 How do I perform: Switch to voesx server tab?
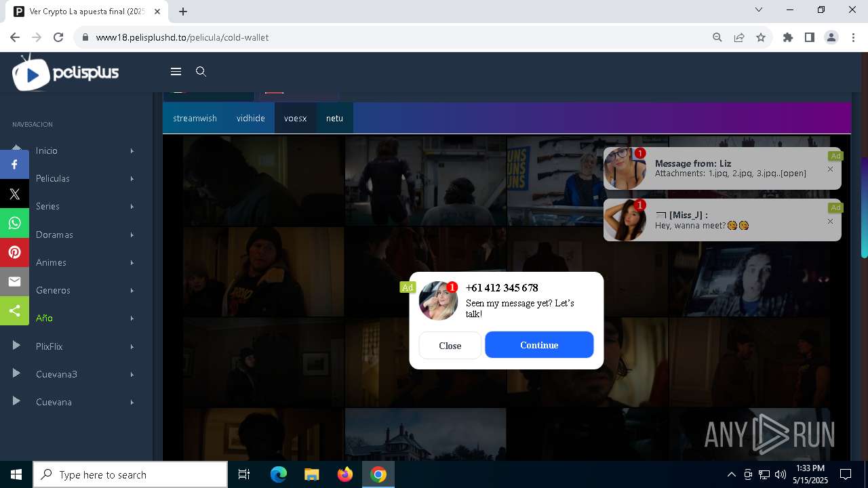click(295, 118)
